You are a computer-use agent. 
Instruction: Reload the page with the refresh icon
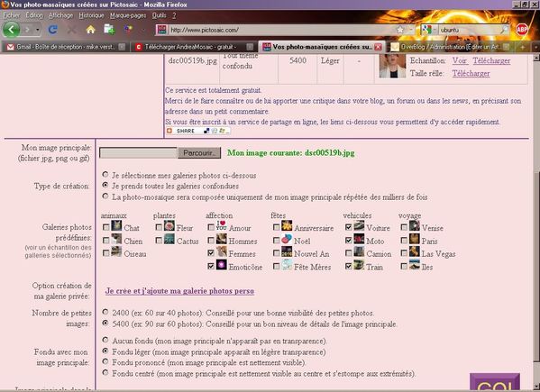pos(52,30)
